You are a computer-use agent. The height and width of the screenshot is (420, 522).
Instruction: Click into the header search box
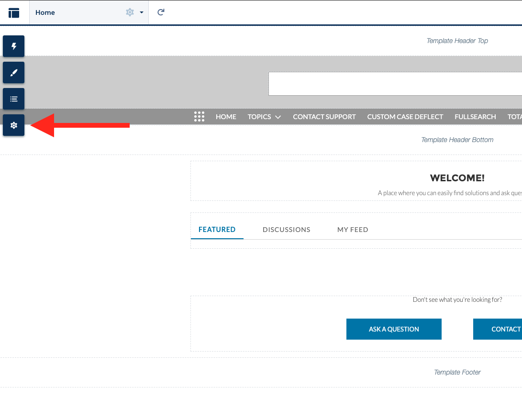click(x=395, y=84)
